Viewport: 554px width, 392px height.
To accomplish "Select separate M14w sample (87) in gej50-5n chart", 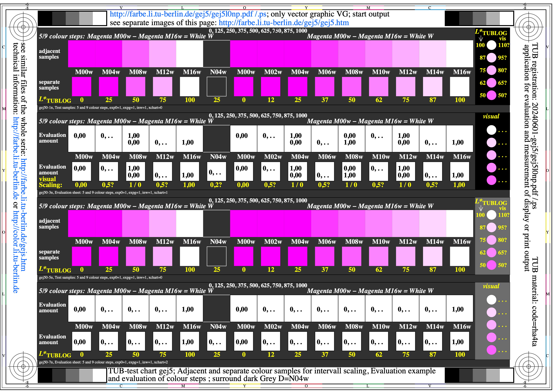I will click(433, 256).
